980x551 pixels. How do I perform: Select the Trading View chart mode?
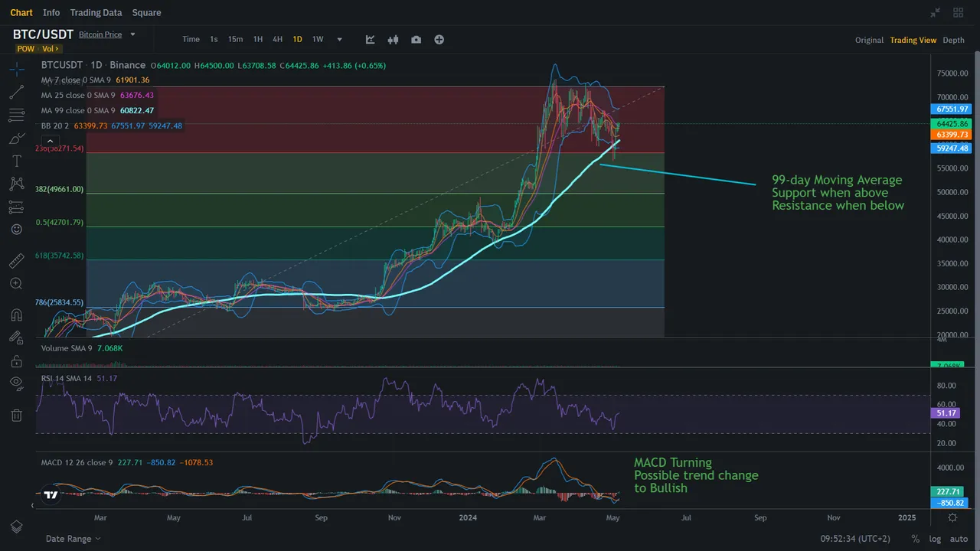(913, 40)
